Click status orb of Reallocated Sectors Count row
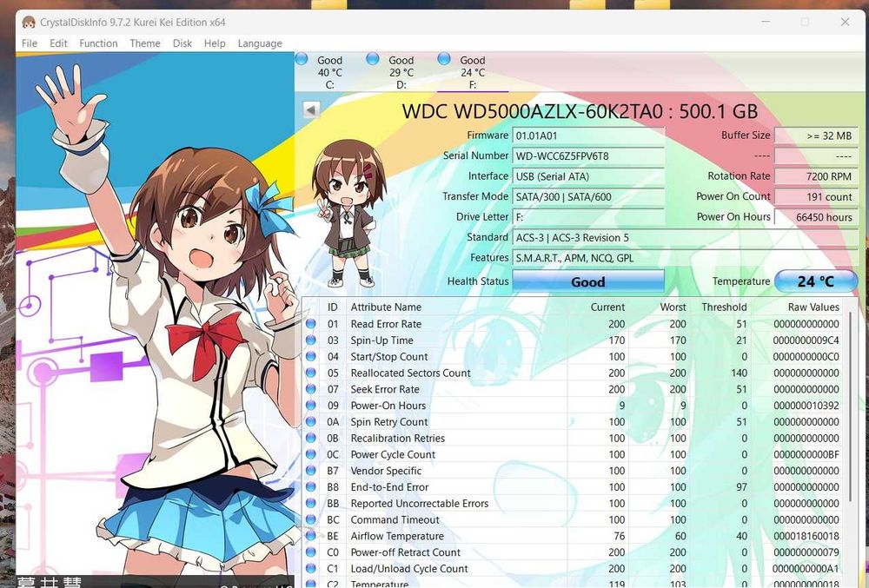869x588 pixels. (x=310, y=373)
